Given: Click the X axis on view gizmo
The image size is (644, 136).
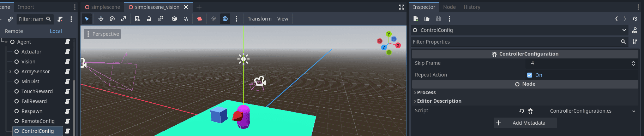Looking at the screenshot, I should click(398, 45).
